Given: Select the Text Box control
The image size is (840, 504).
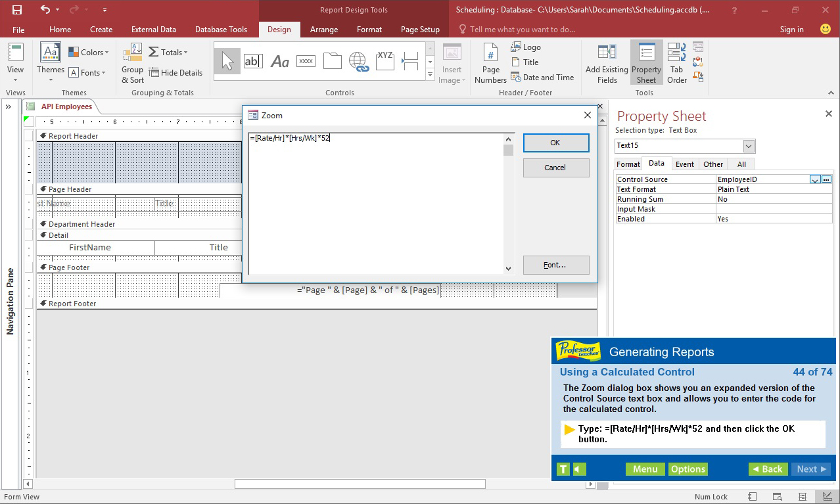Looking at the screenshot, I should [x=253, y=60].
